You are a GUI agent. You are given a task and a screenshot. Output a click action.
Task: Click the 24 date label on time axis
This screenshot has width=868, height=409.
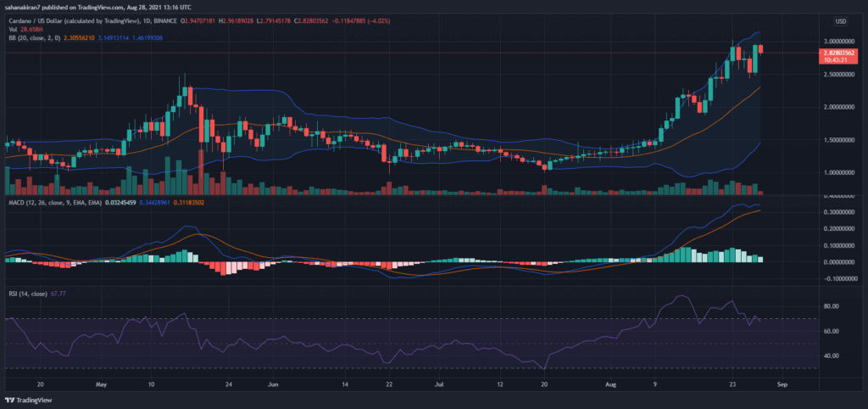click(228, 384)
